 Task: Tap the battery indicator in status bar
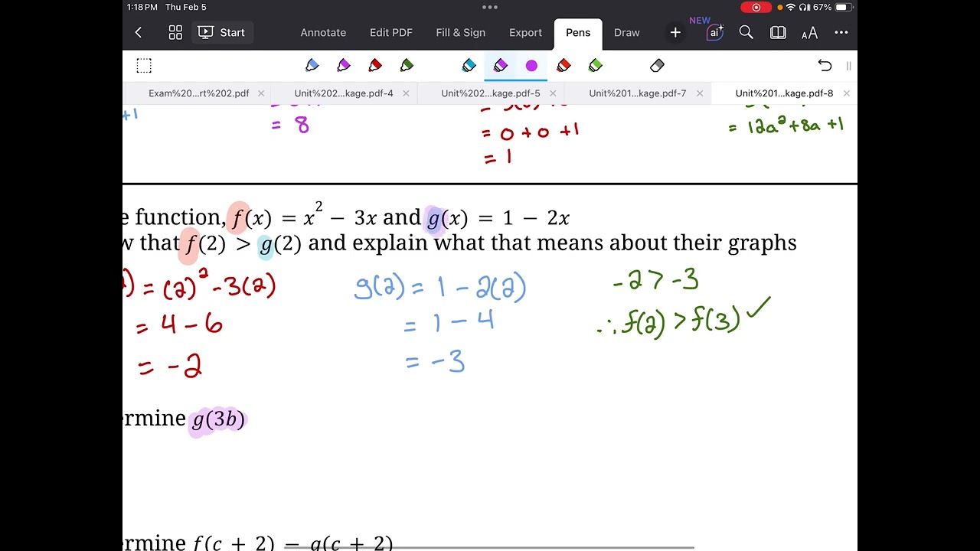pyautogui.click(x=843, y=7)
